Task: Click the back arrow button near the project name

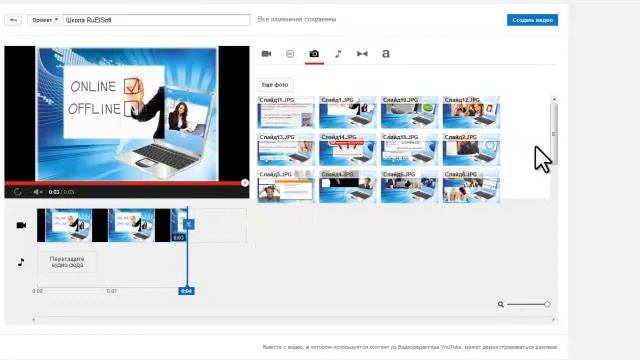Action: point(13,20)
